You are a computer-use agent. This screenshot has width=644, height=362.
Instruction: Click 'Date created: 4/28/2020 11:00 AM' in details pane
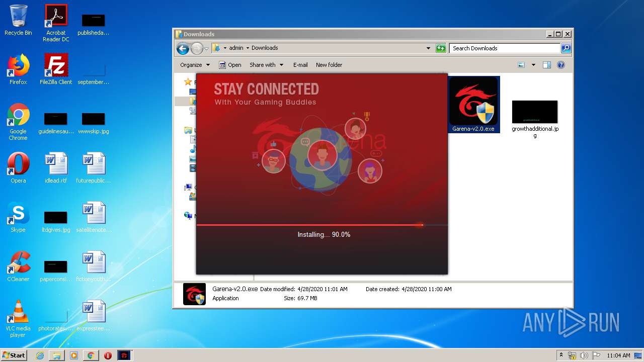[x=409, y=289]
